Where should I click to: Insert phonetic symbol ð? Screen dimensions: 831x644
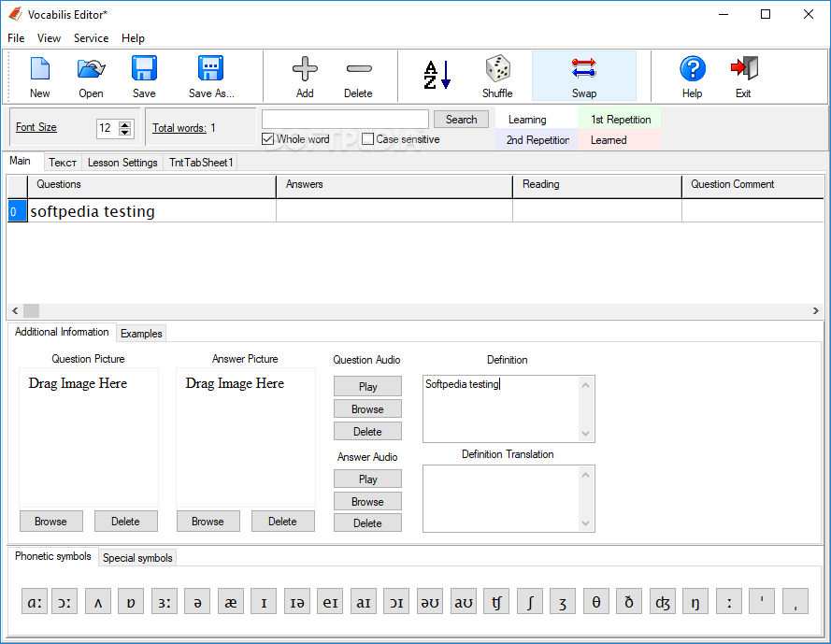click(x=629, y=602)
